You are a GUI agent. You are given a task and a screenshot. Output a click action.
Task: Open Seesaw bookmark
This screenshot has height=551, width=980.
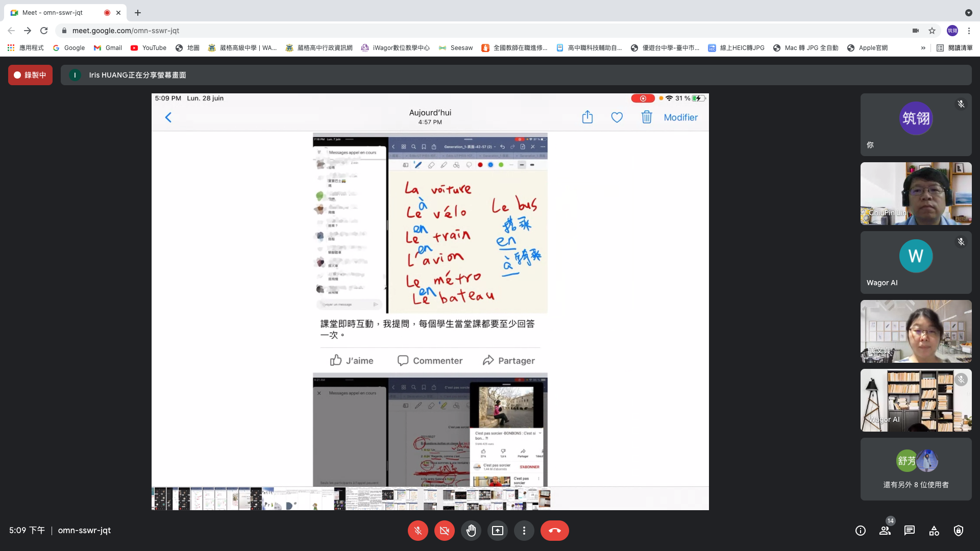click(x=456, y=48)
